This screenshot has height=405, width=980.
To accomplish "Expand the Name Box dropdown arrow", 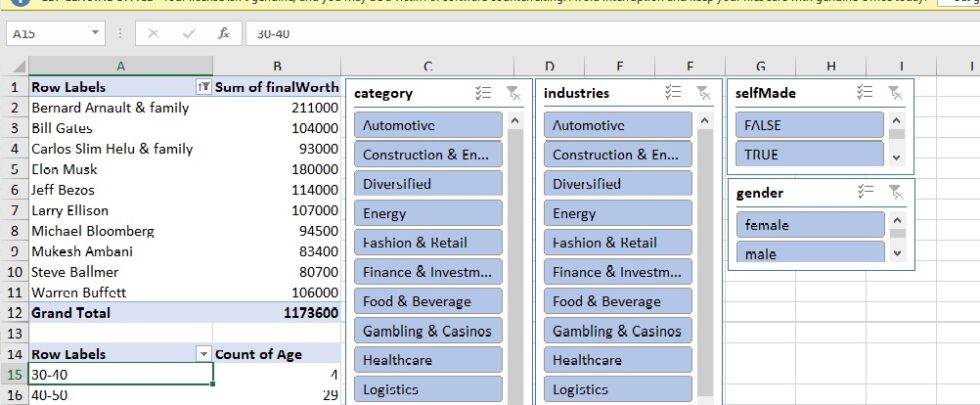I will (x=95, y=33).
